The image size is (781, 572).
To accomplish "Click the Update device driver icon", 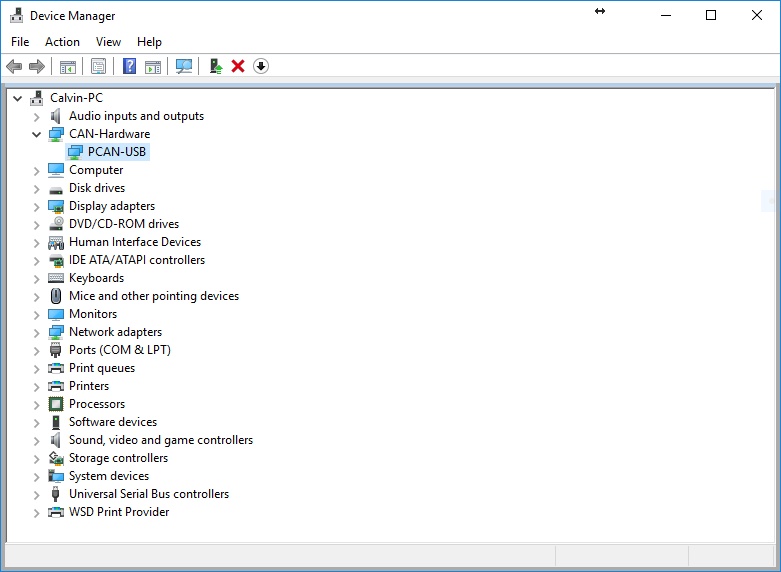I will pos(215,66).
